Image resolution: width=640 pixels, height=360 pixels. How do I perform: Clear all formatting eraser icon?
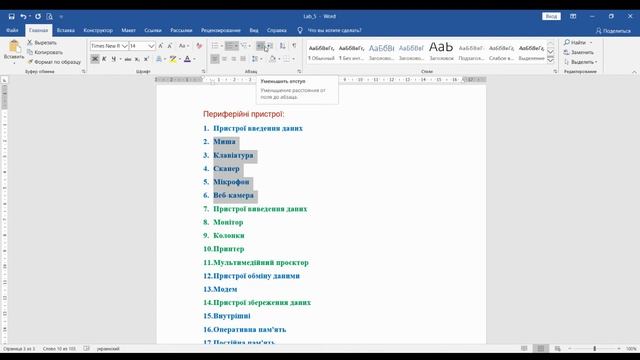(199, 46)
